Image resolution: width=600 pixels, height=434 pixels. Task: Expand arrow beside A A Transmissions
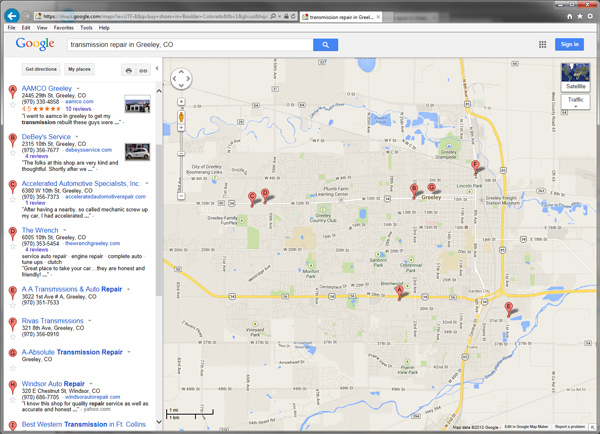point(129,289)
